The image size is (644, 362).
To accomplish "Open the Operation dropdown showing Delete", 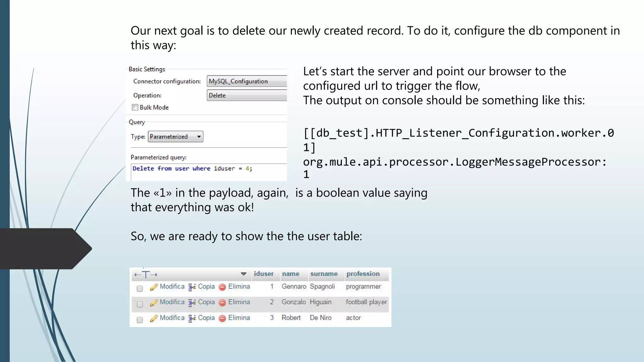I will click(247, 95).
